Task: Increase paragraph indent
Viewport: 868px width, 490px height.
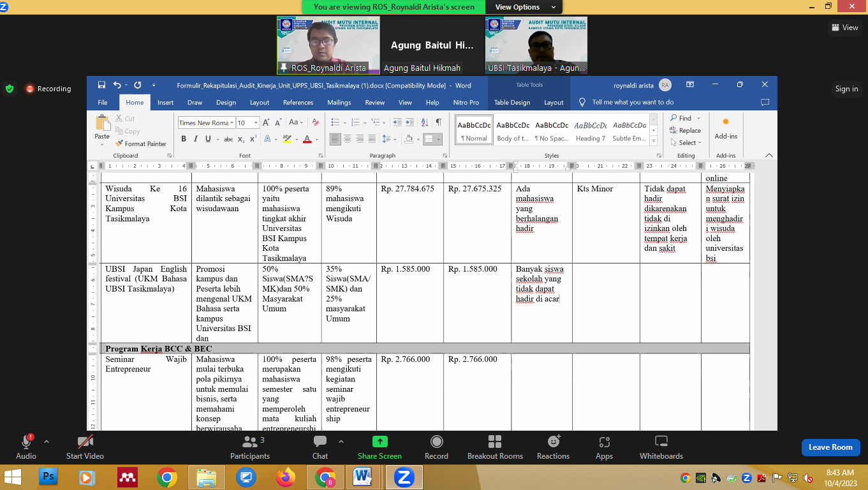Action: (x=409, y=122)
